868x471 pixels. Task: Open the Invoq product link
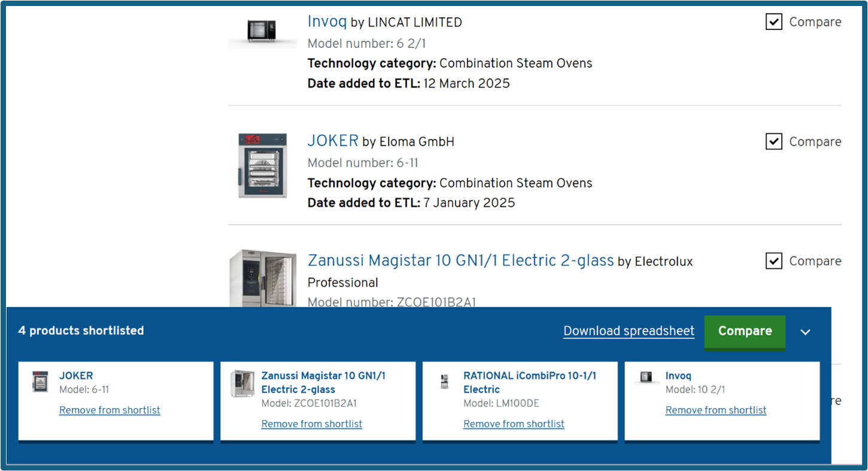pos(327,22)
